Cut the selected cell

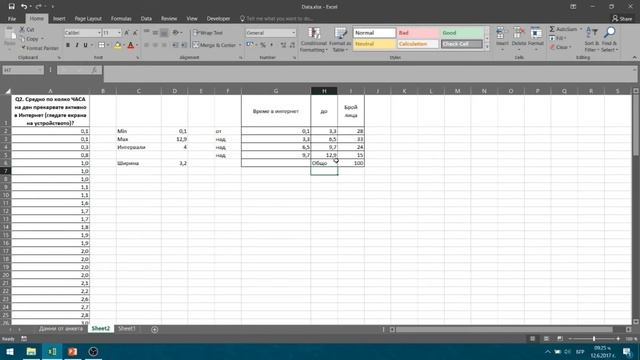pyautogui.click(x=27, y=30)
